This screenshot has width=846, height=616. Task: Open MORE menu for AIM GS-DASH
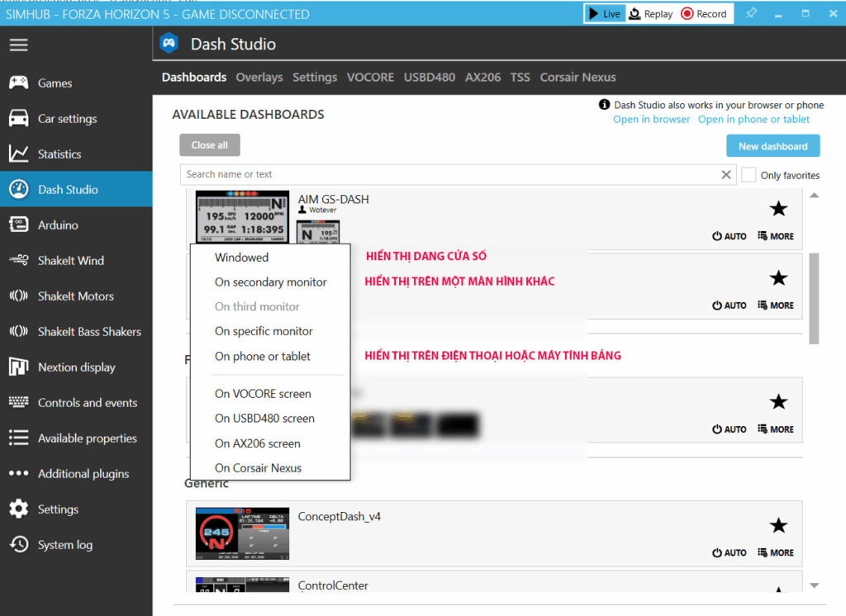pos(776,236)
